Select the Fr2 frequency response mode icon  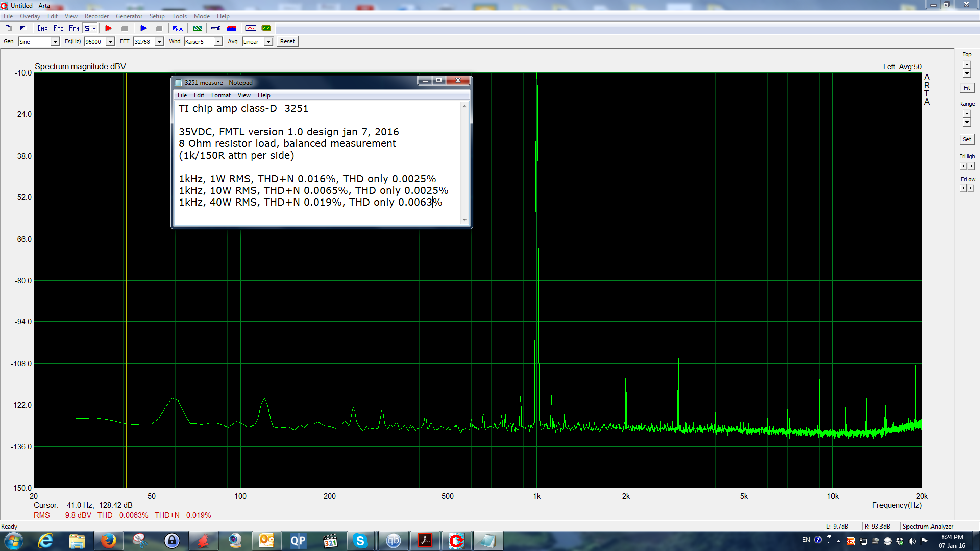[58, 28]
